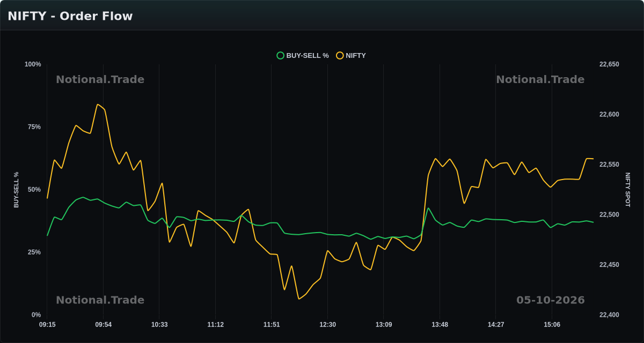Click the 15:06 time axis label
Screen dimensions: 644x343
pos(552,325)
